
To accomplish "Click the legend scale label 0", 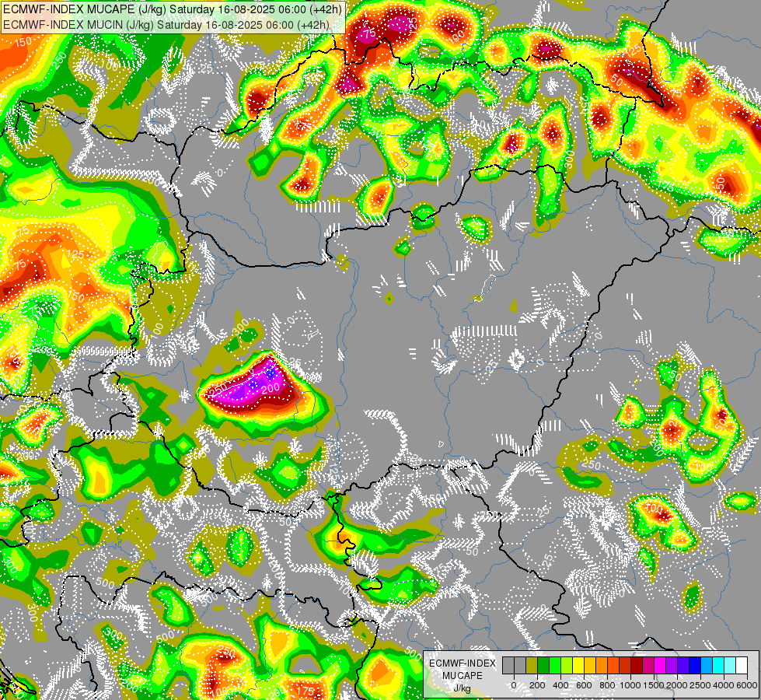I will tap(514, 685).
